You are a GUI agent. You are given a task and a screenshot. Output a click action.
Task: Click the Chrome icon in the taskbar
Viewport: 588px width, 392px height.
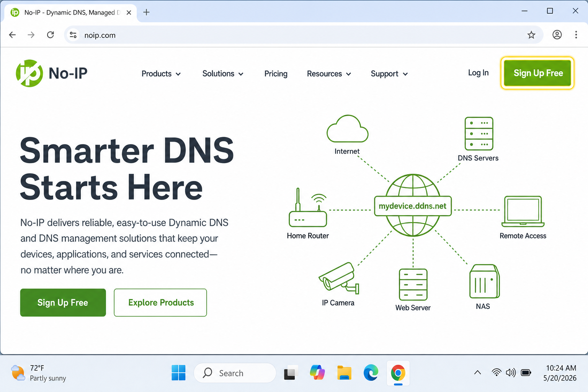pos(398,373)
